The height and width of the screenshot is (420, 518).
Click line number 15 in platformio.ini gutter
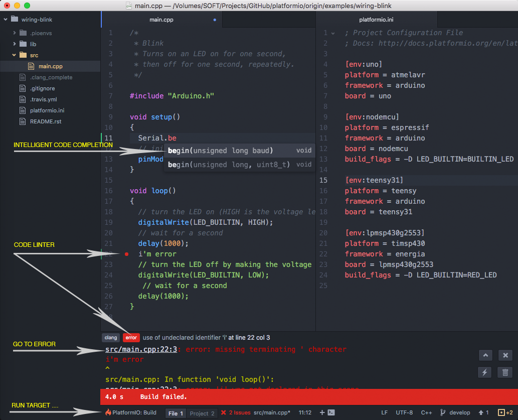[x=323, y=180]
